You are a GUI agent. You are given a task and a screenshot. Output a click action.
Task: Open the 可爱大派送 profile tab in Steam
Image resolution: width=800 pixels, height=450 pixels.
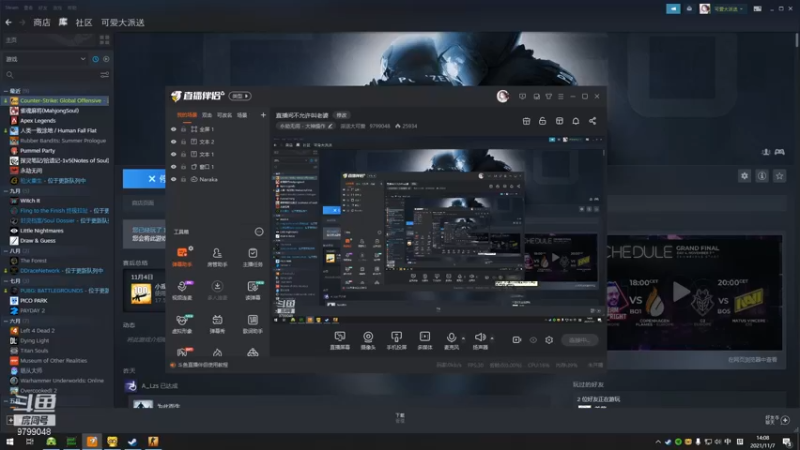(x=122, y=22)
